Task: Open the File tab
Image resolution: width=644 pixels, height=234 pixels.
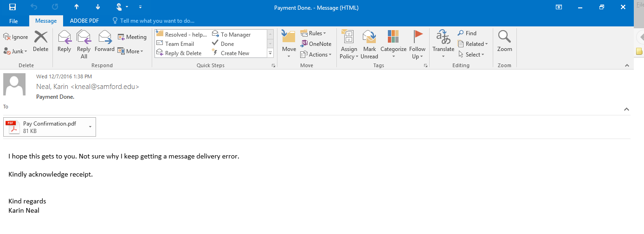Action: pos(13,21)
